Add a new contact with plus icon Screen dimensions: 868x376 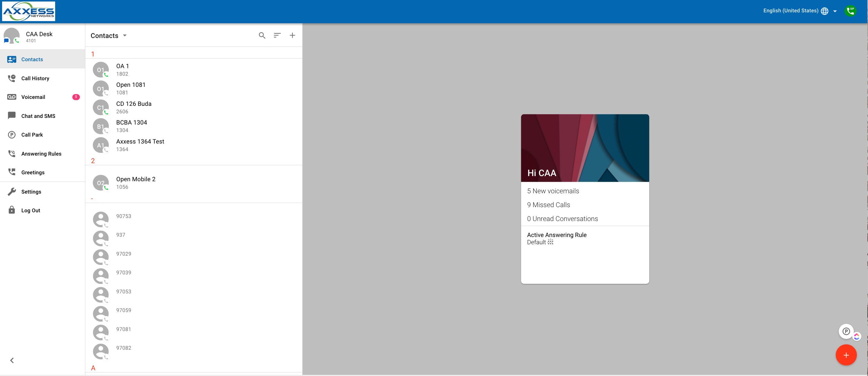(292, 35)
